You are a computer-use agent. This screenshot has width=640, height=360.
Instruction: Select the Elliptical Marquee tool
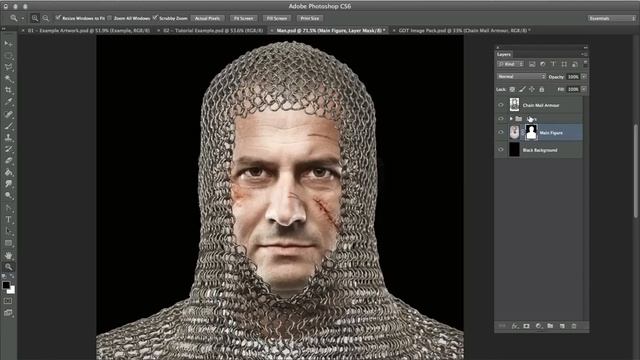[x=9, y=56]
